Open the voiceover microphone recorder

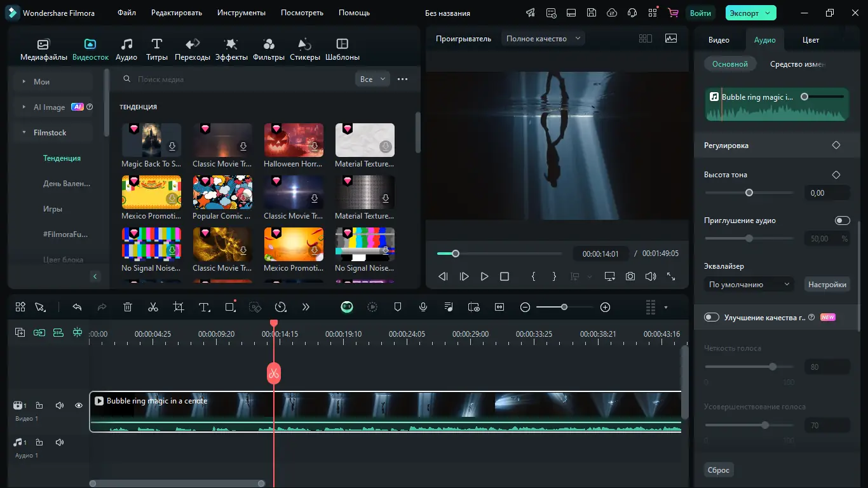pyautogui.click(x=423, y=307)
